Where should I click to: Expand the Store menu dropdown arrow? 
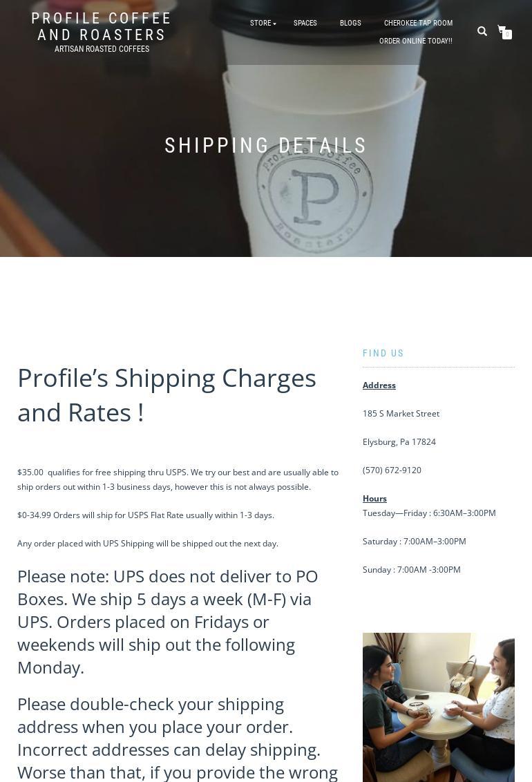pyautogui.click(x=274, y=24)
